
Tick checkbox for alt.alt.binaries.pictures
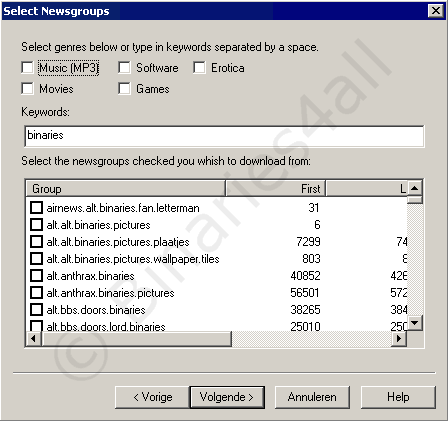[x=36, y=225]
